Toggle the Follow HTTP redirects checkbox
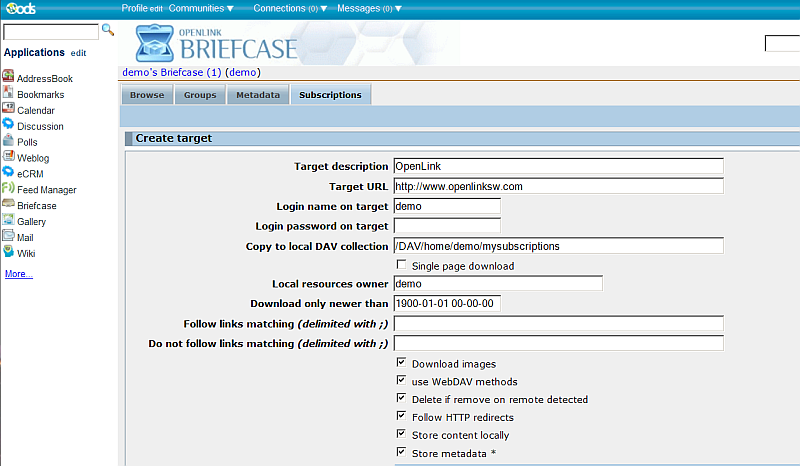800x466 pixels. (x=402, y=417)
